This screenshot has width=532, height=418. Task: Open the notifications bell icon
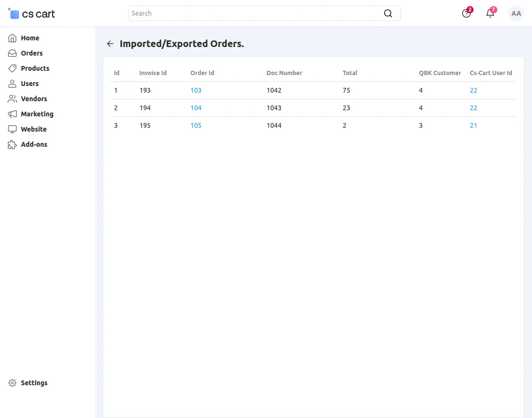tap(490, 13)
